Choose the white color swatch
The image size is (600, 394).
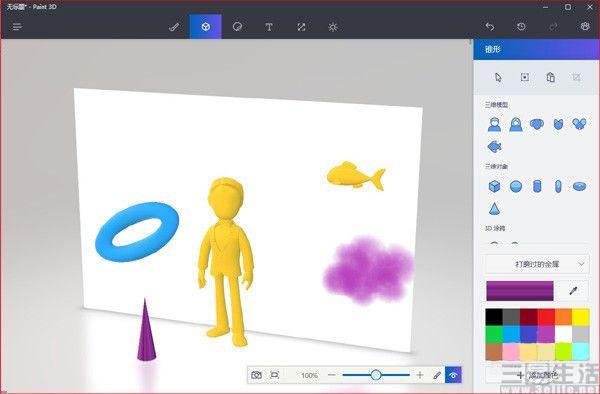point(563,334)
